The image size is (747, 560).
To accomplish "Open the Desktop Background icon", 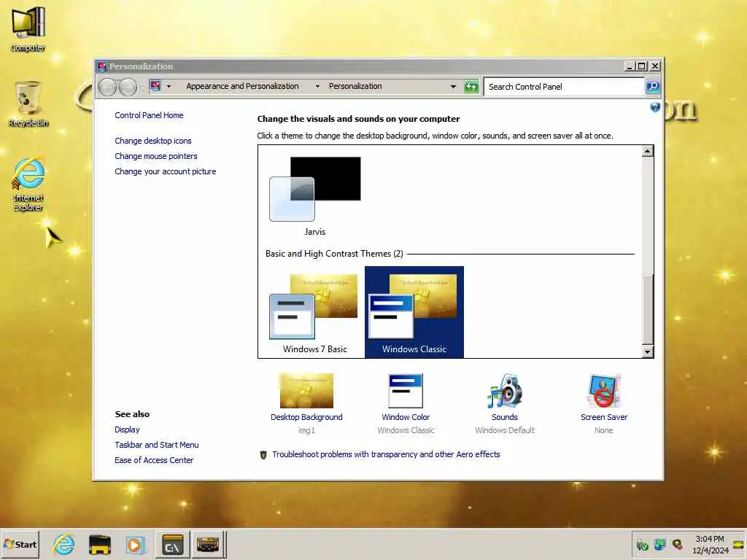I will [306, 391].
